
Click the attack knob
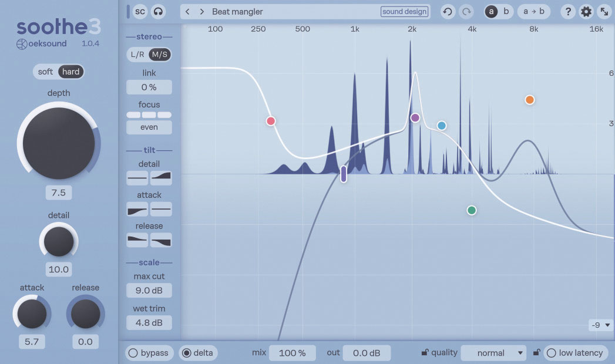coord(32,314)
